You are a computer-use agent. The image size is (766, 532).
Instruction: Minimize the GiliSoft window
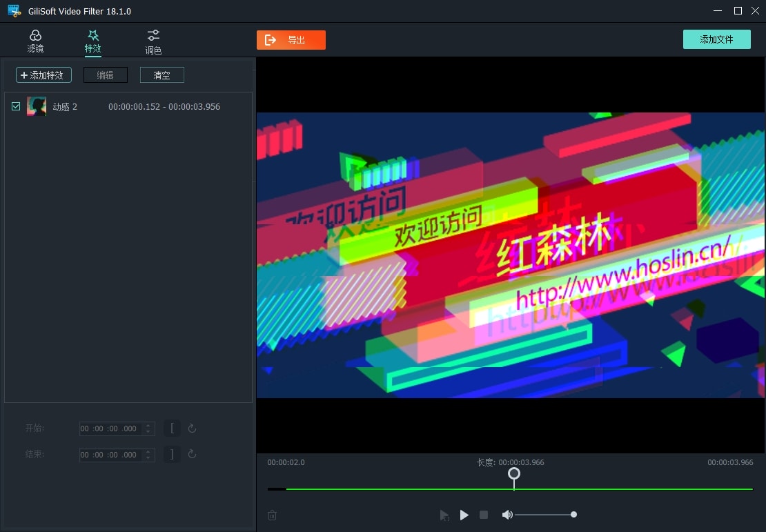click(x=718, y=11)
